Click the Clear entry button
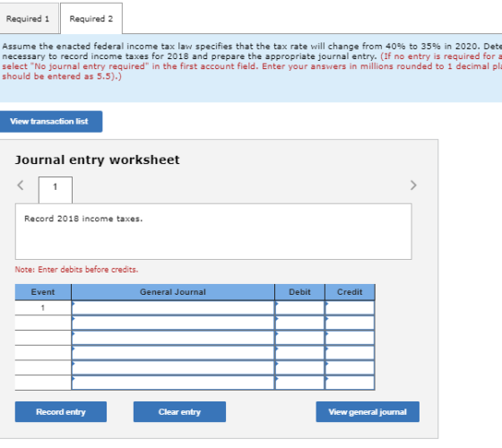Screen dimensions: 502x448 [179, 412]
